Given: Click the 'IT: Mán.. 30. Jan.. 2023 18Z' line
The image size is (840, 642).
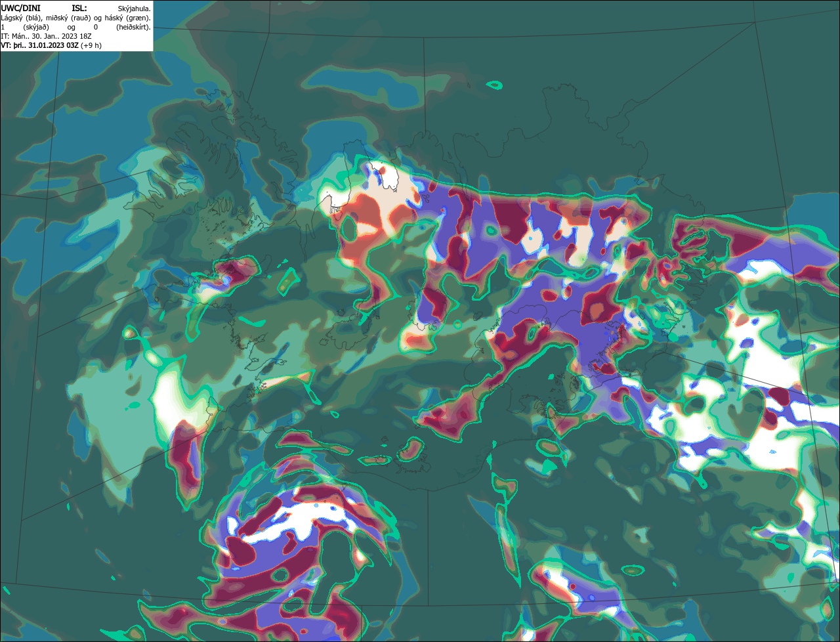Looking at the screenshot, I should 47,36.
